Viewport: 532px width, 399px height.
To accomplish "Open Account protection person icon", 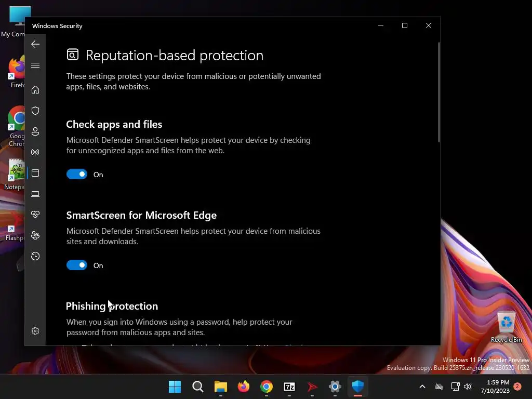I will [35, 131].
